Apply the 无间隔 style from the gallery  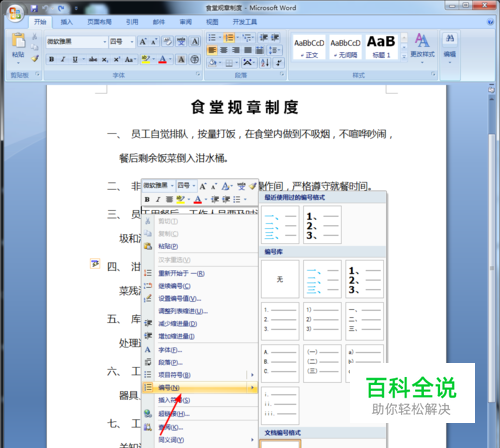tap(345, 47)
